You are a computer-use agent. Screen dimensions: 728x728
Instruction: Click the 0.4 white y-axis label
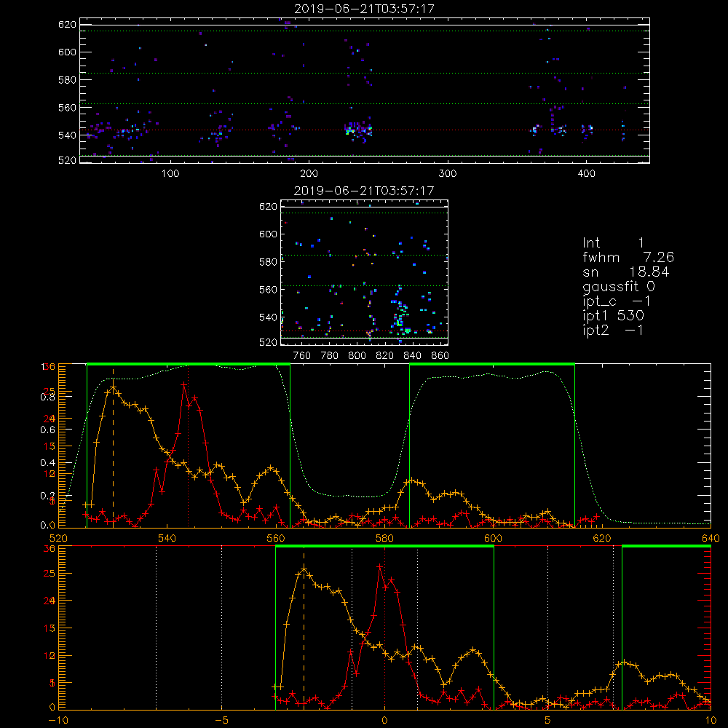pos(47,463)
